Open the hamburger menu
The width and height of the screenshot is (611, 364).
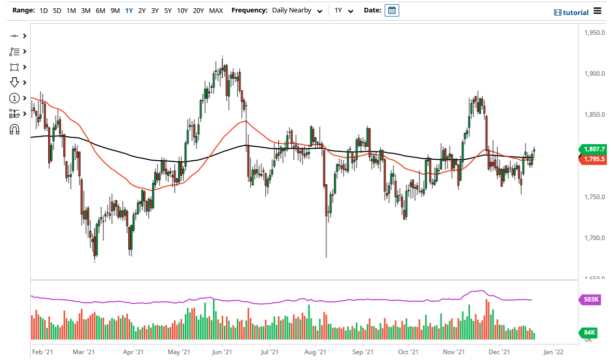point(597,10)
